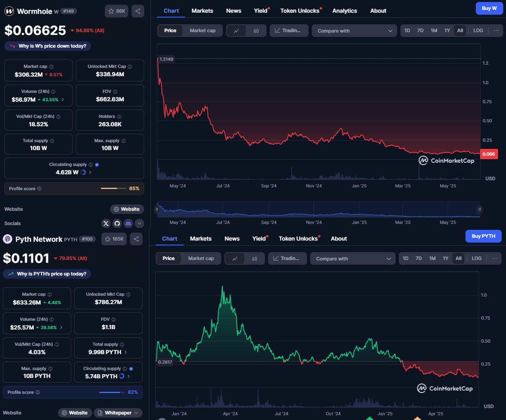Viewport: 506px width, 420px height.
Task: Open Wormhole Analytics tab
Action: point(345,11)
